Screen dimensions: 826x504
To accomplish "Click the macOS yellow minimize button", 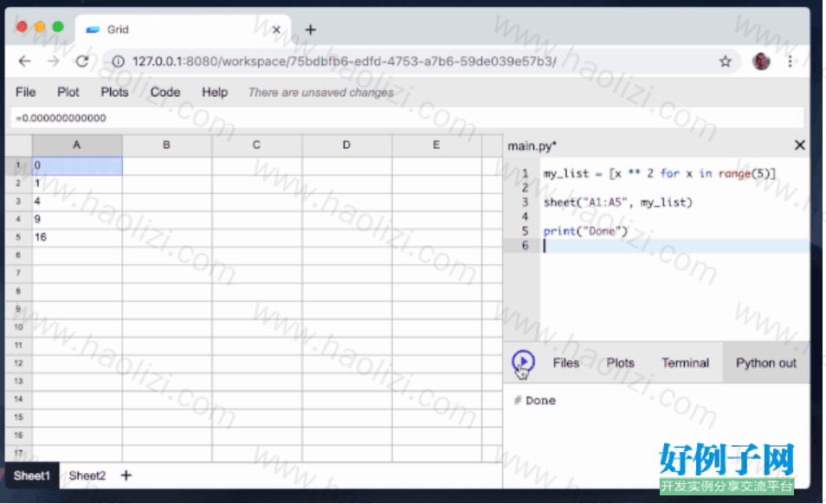I will point(40,27).
